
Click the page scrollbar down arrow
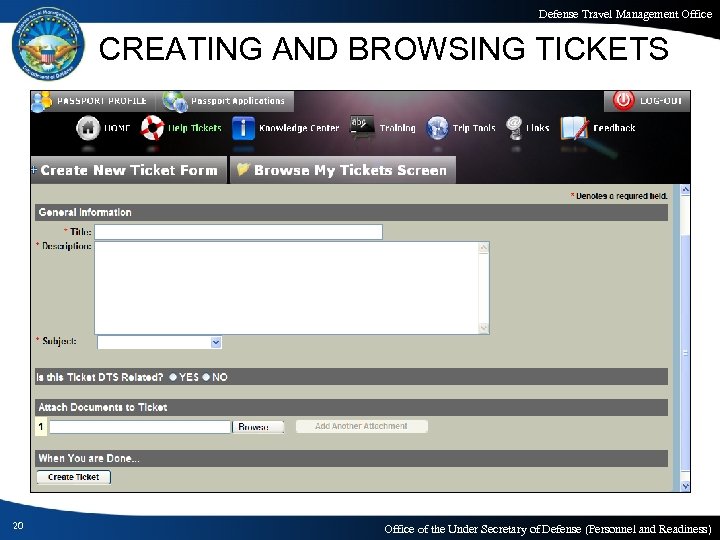click(685, 486)
